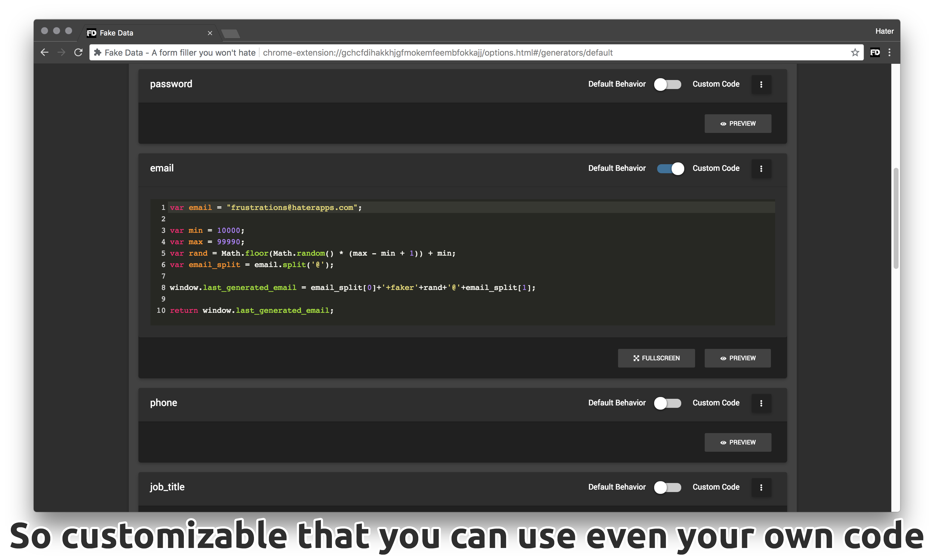Close the Fake Data tab
This screenshot has height=560, width=934.
210,33
